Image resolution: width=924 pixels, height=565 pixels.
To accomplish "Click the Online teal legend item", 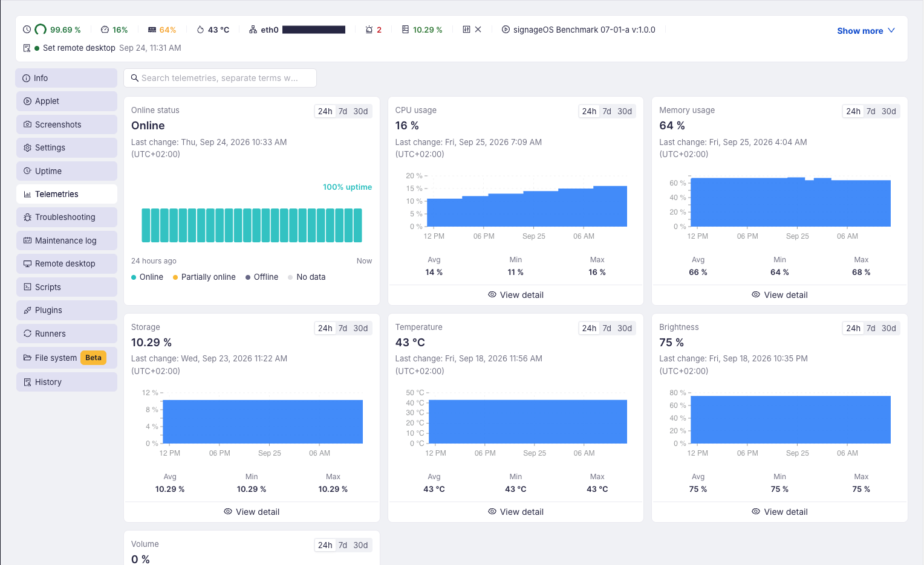I will tap(147, 277).
